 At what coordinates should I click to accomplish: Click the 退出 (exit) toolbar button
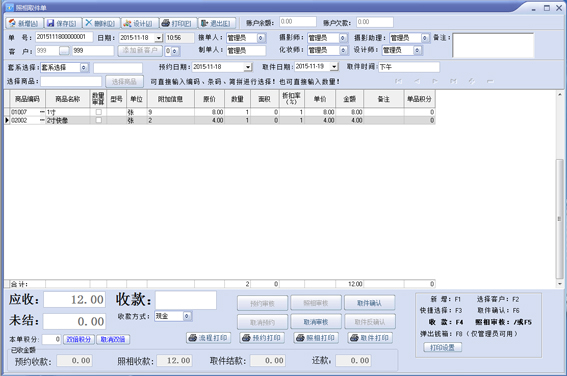pos(217,23)
